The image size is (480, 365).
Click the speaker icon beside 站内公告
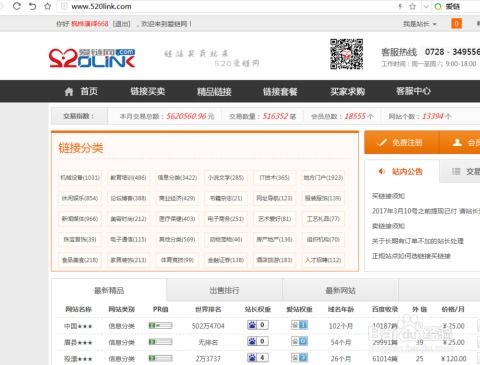tap(382, 171)
